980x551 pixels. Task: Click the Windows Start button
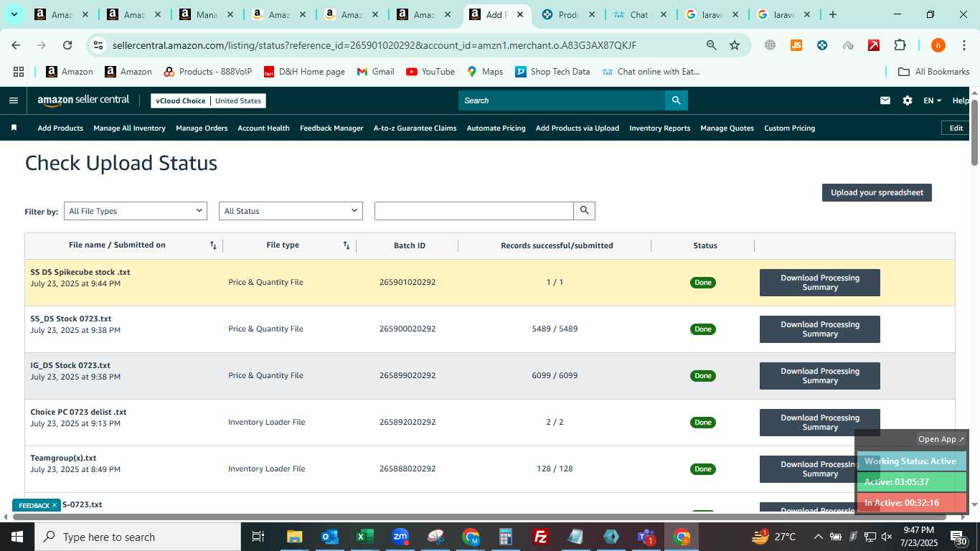(x=17, y=537)
